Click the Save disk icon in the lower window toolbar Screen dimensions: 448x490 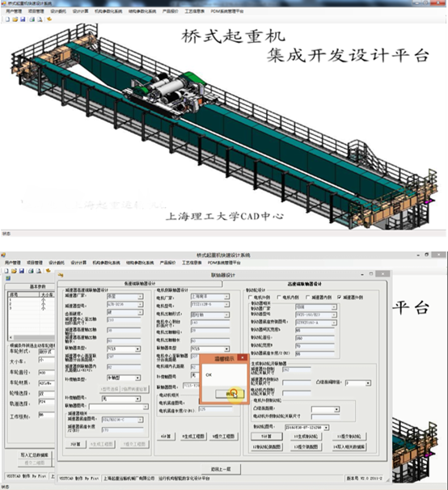click(22, 271)
